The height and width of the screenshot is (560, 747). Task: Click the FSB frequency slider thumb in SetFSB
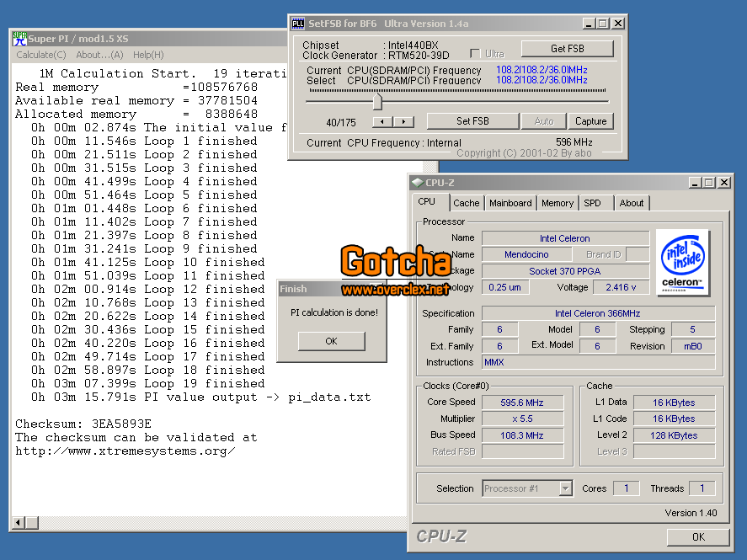pos(377,101)
